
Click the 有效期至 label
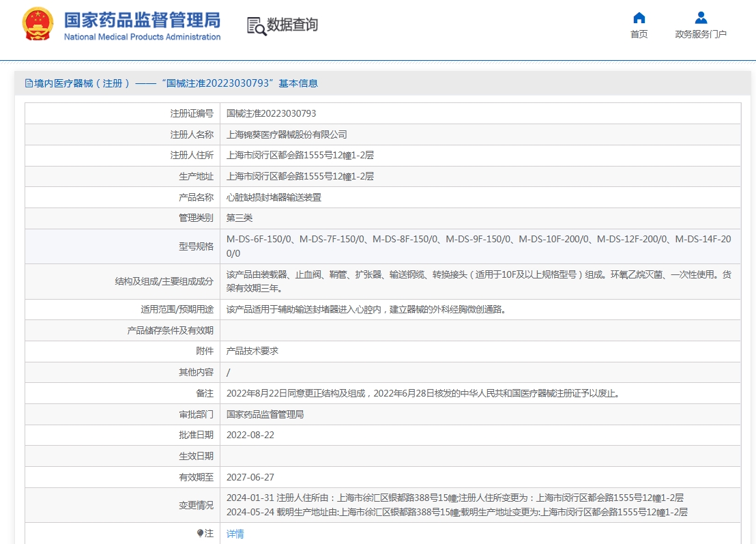point(197,477)
